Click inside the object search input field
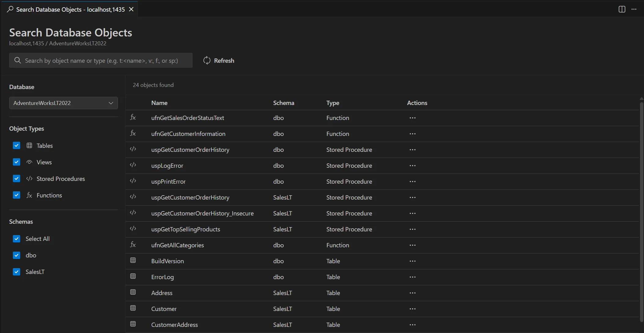This screenshot has height=333, width=644. (101, 60)
